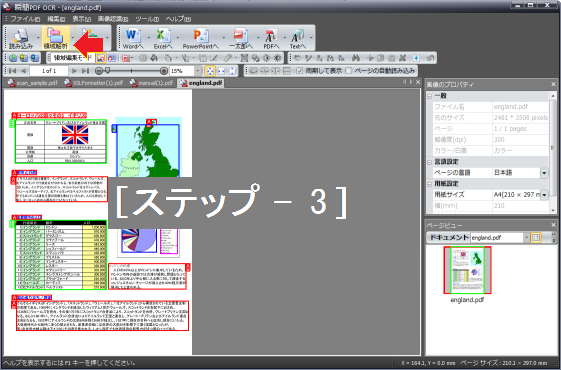Go to first page with navigation arrow
Viewport: 561px width, 370px height.
tap(13, 71)
